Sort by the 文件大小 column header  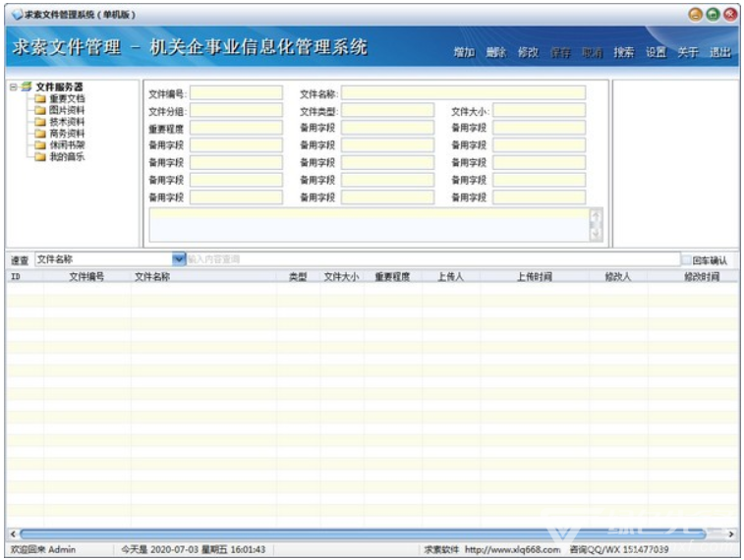pyautogui.click(x=342, y=276)
